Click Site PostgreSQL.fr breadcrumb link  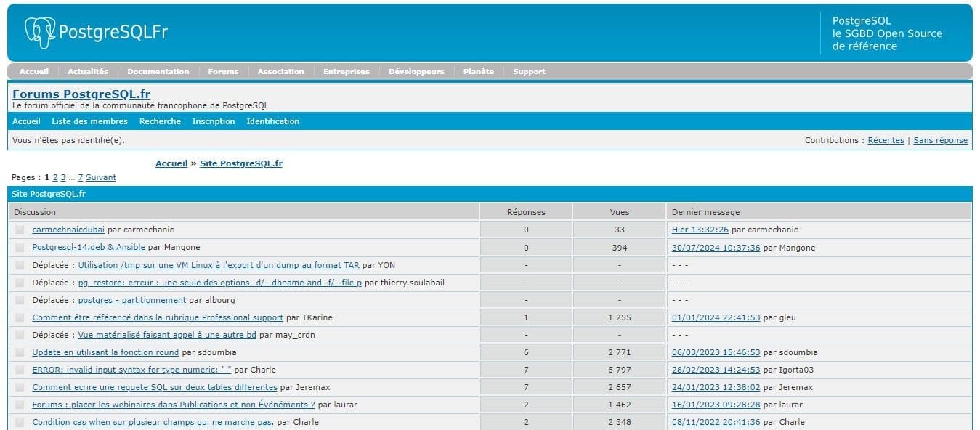point(241,163)
